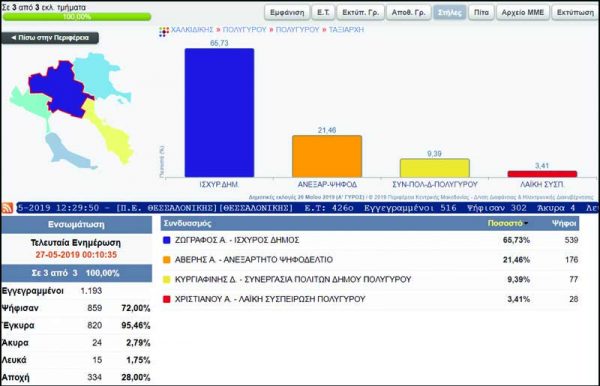600x386 pixels.
Task: Click the Εκτύπωση button
Action: (575, 12)
